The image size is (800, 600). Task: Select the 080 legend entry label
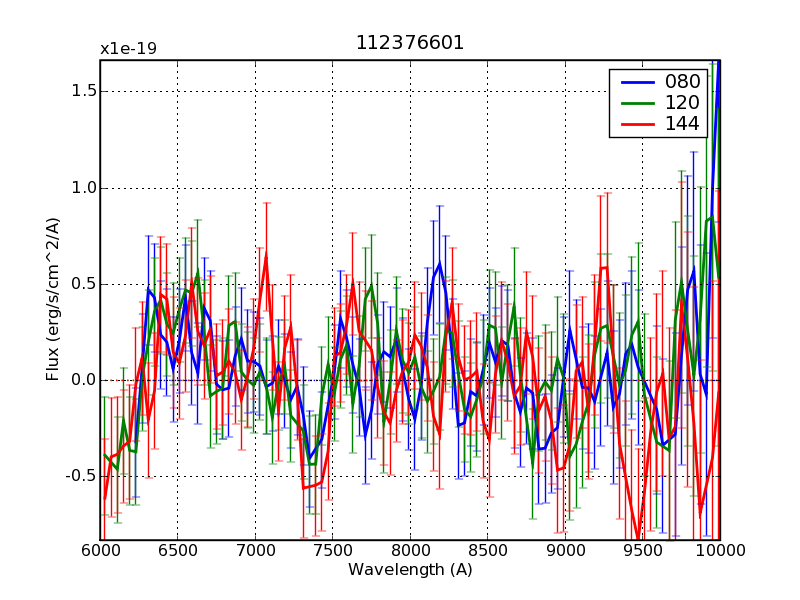[x=675, y=82]
